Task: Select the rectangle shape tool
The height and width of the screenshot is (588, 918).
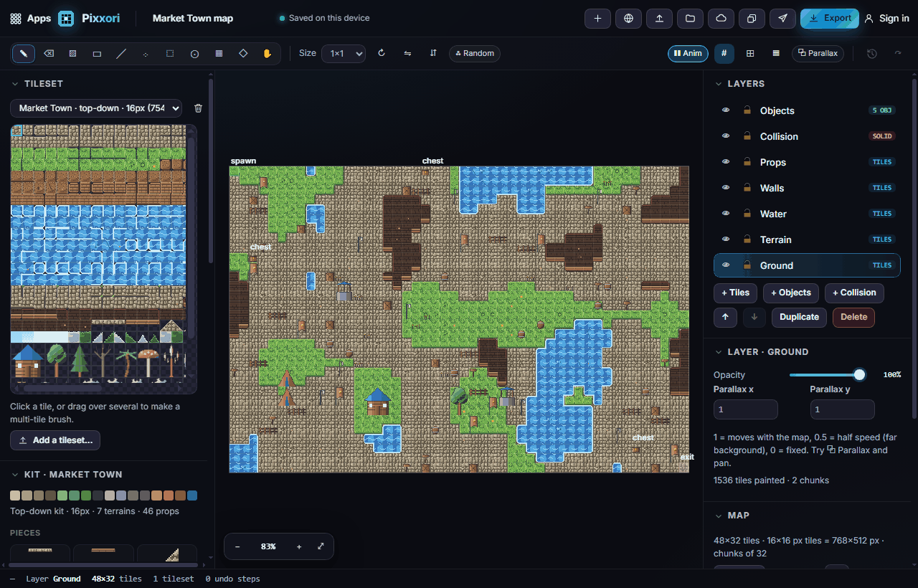Action: click(x=97, y=53)
